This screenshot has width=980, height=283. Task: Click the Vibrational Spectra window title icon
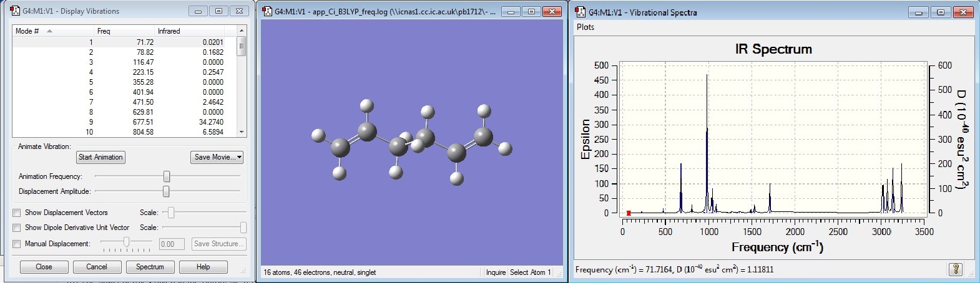(581, 12)
